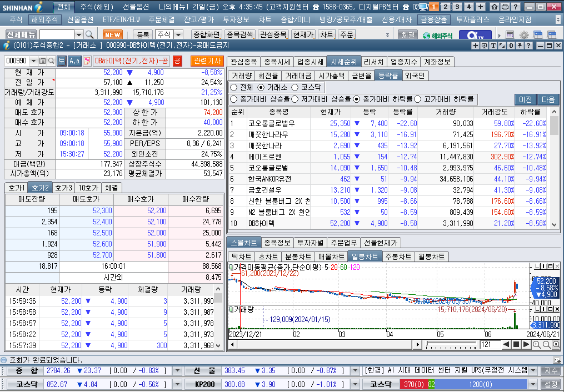
Task: Expand the menu bar double-chevron
Action: (558, 20)
